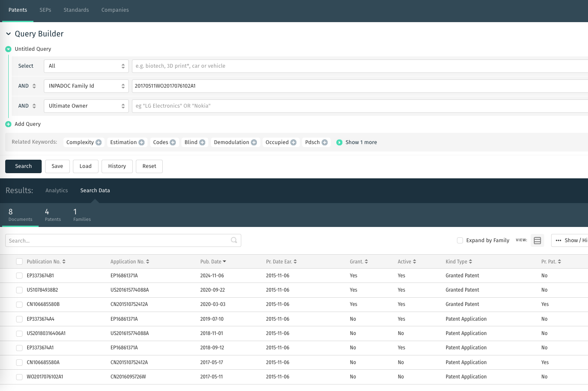Check the row for US20180316406A1
The image size is (588, 391).
coord(19,334)
